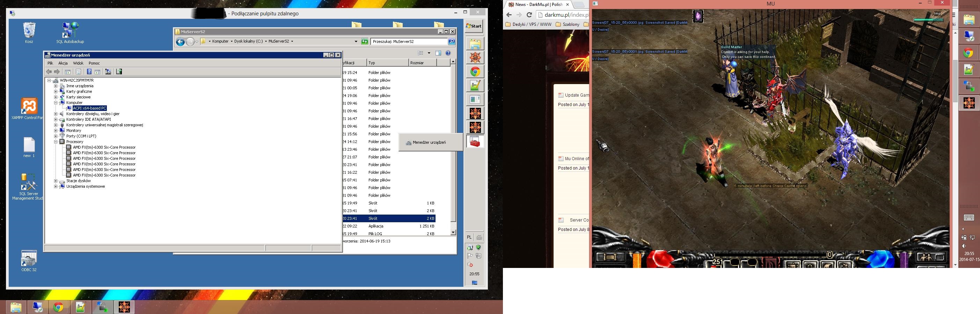The width and height of the screenshot is (980, 314).
Task: Select the Plik LOG row in explorer
Action: (x=389, y=234)
